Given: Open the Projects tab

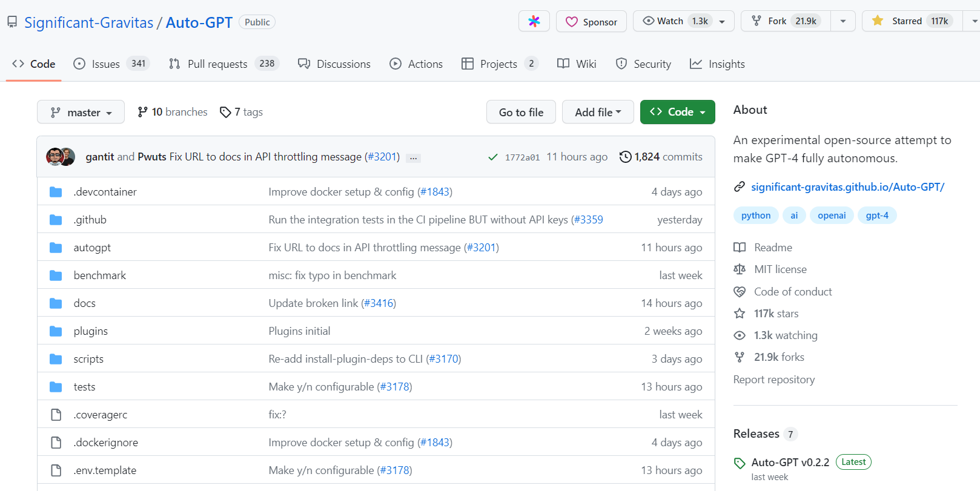Looking at the screenshot, I should click(500, 64).
